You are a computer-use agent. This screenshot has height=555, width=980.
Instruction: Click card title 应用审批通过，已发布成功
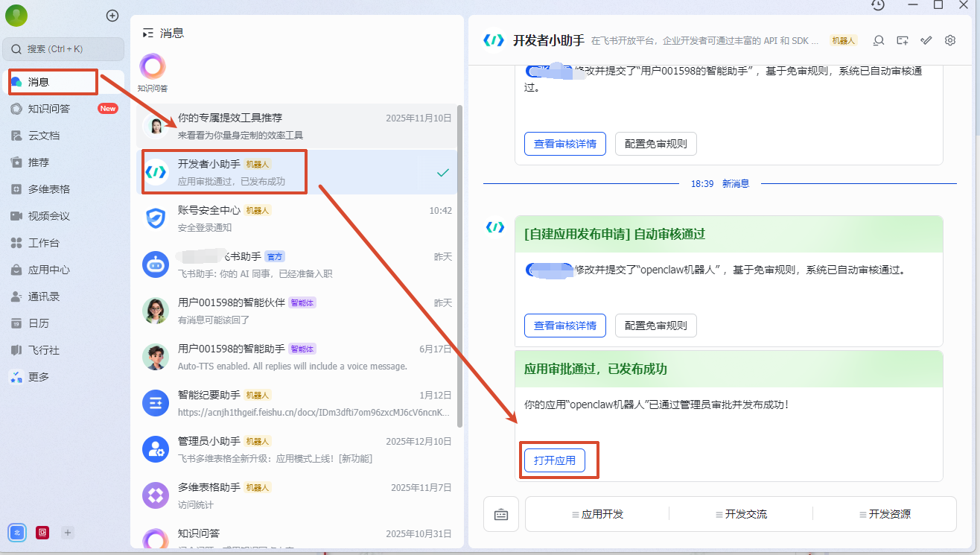coord(596,370)
